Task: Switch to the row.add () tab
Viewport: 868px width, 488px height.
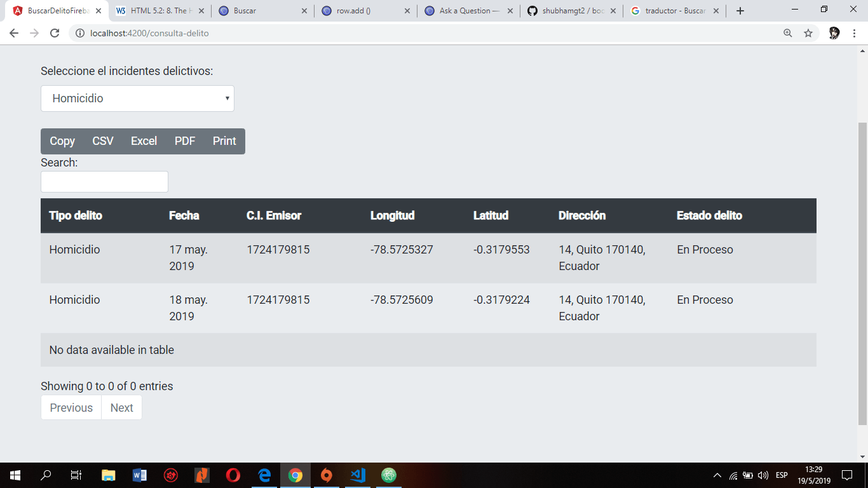Action: [365, 11]
